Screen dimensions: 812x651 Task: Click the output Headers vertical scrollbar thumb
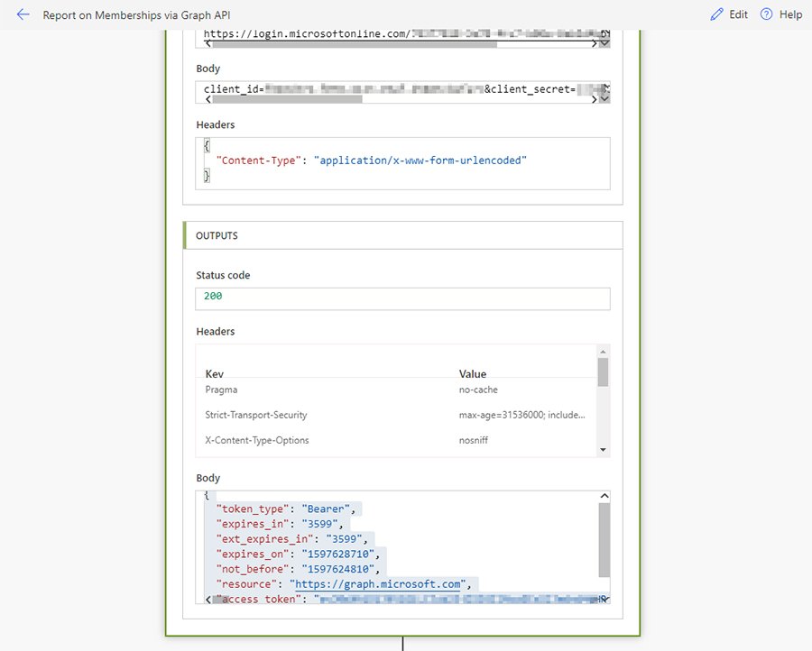click(603, 371)
